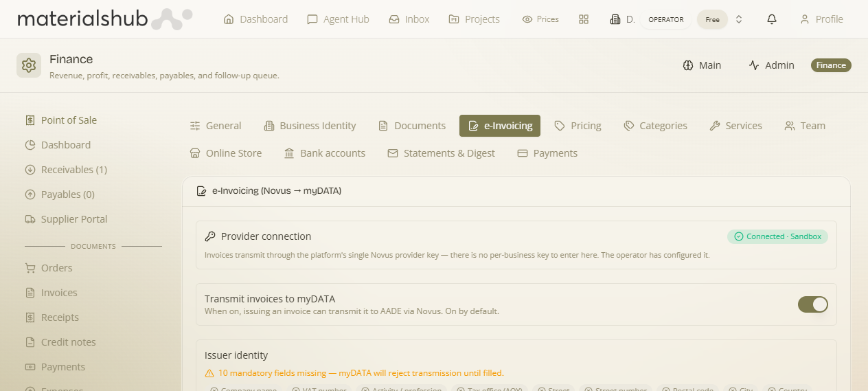Open Receivables (1) in sidebar

(66, 170)
